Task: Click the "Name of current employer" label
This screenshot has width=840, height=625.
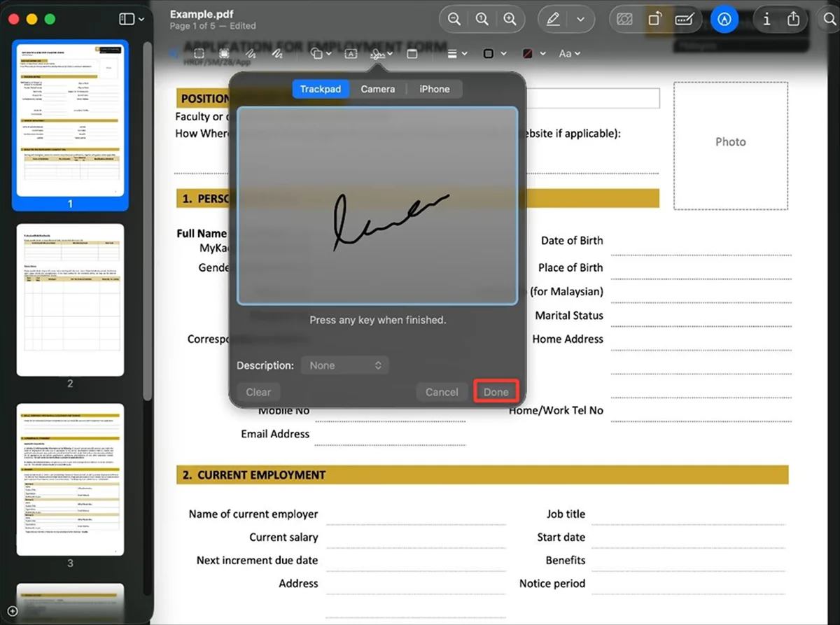Action: 253,514
